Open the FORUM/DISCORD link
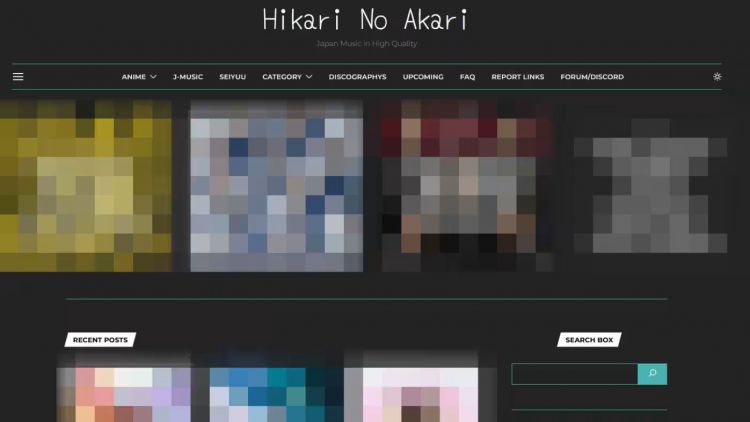Screen dimensions: 750x422 tap(592, 77)
